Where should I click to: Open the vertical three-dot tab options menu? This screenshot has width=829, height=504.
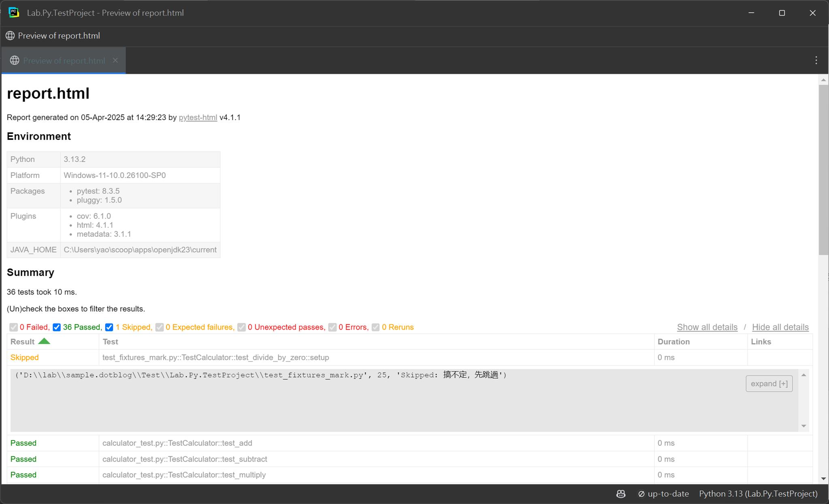[816, 60]
